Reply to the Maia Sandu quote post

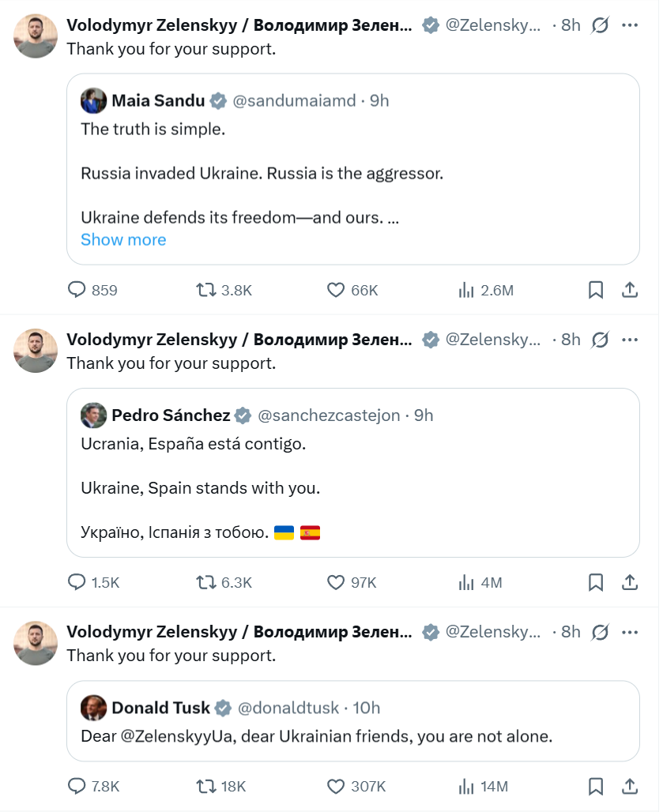point(77,290)
